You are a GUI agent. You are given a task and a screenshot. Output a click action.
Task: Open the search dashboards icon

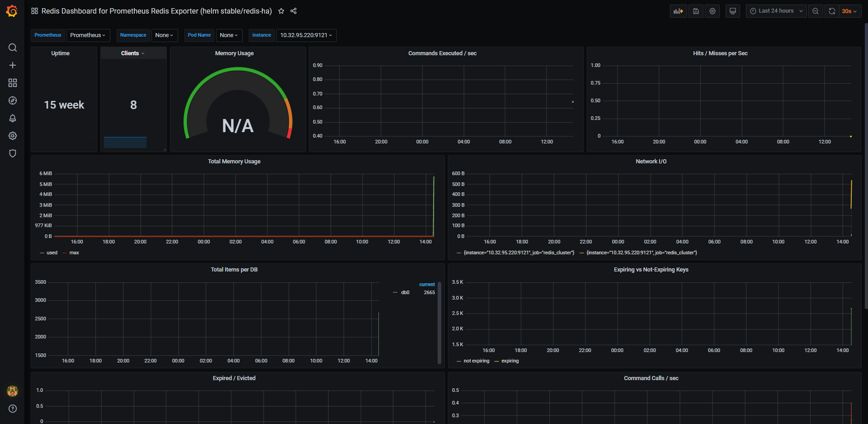13,48
